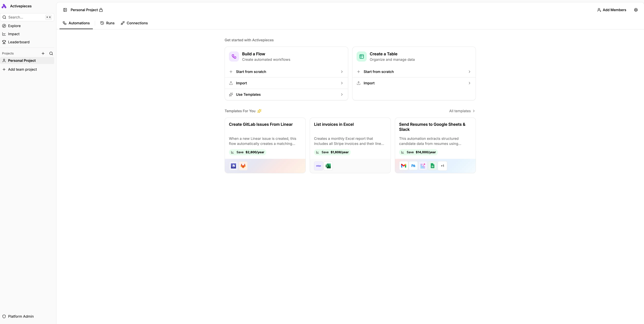The image size is (644, 324).
Task: Click the Add Members button
Action: (x=611, y=10)
